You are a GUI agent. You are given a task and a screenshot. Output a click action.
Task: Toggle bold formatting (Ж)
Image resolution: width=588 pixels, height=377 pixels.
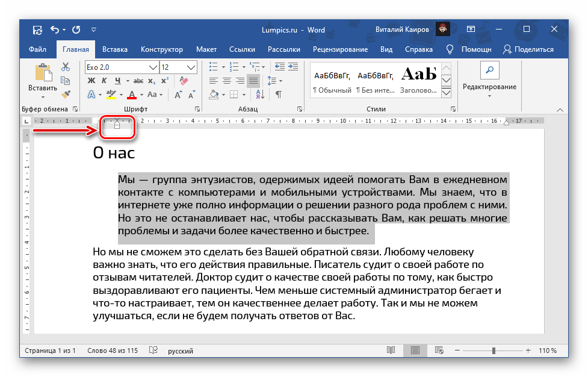pos(91,81)
